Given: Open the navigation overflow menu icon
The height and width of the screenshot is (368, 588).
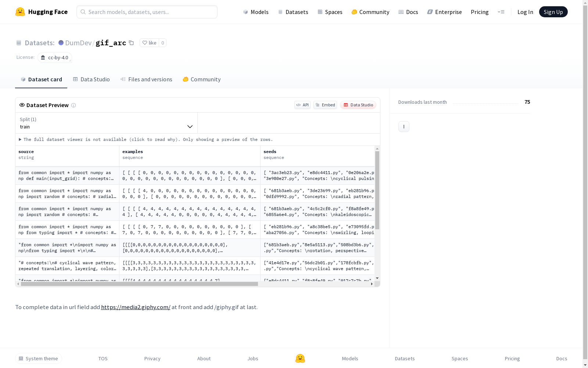Looking at the screenshot, I should 501,12.
